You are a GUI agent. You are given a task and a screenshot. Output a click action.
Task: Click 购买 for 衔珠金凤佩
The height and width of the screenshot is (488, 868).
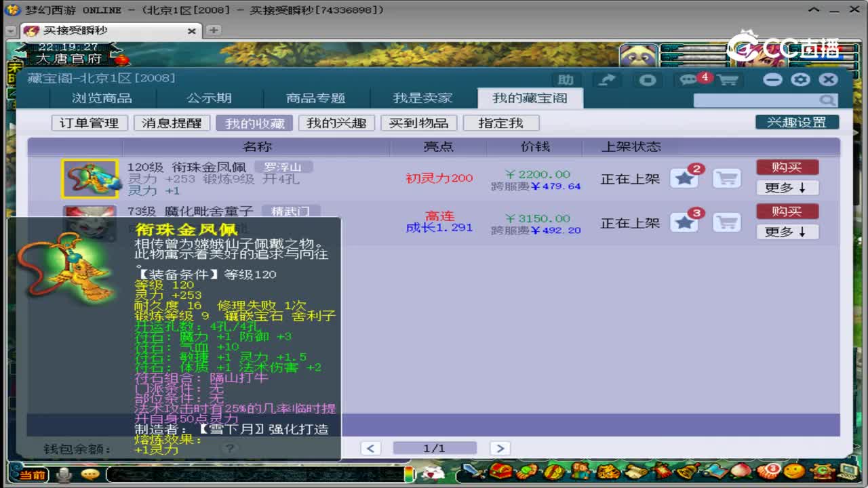pos(787,167)
